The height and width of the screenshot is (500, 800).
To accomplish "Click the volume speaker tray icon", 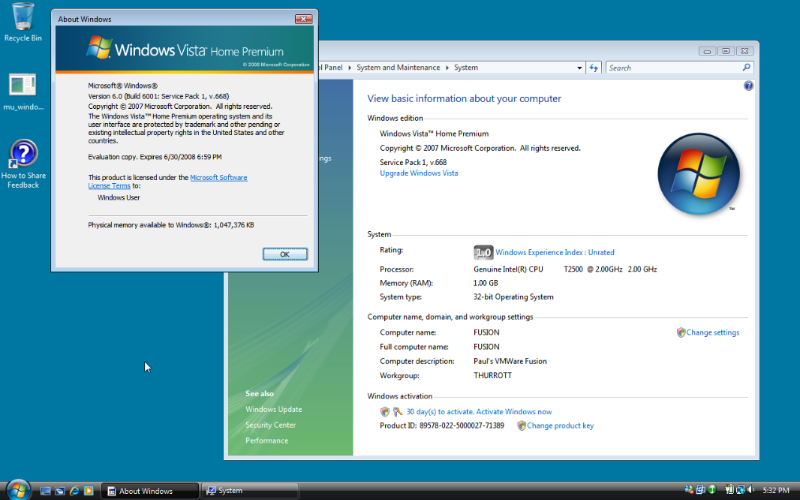I will tap(751, 490).
